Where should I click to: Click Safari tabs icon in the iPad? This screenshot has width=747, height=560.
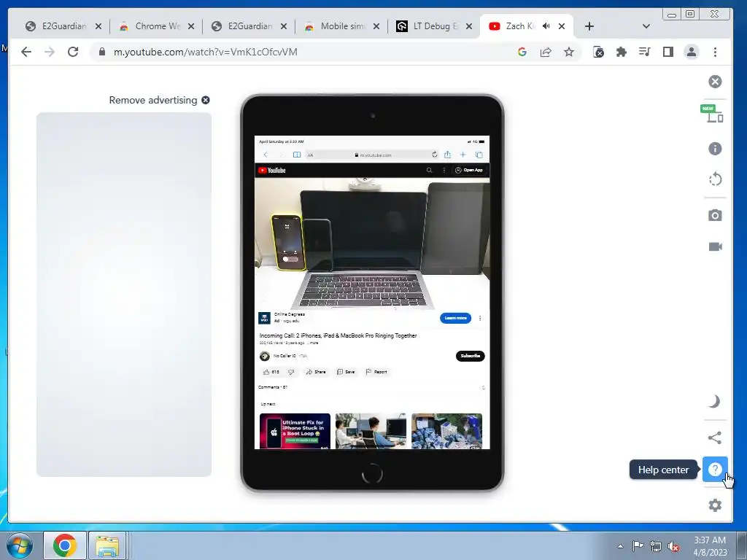coord(479,155)
